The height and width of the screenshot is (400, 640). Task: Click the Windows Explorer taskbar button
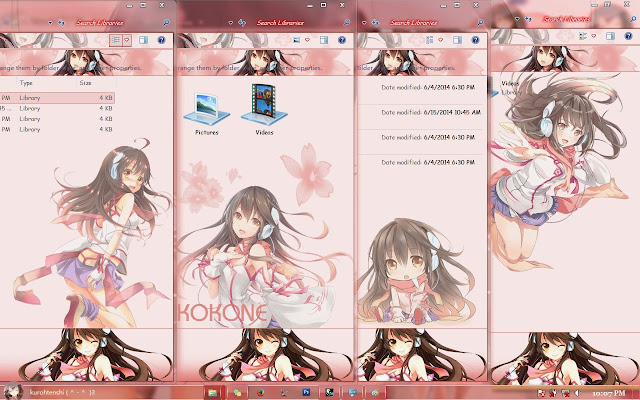tap(212, 393)
